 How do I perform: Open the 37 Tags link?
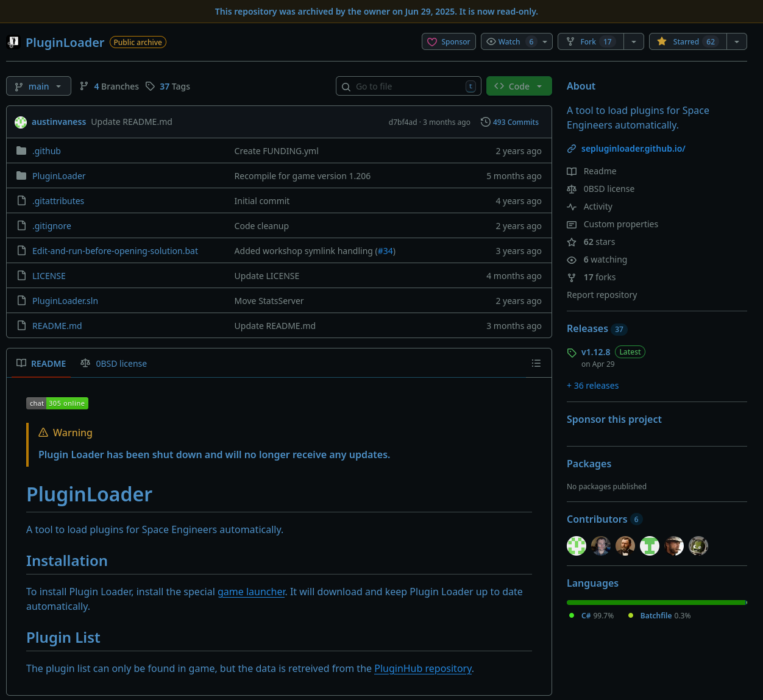click(x=168, y=87)
